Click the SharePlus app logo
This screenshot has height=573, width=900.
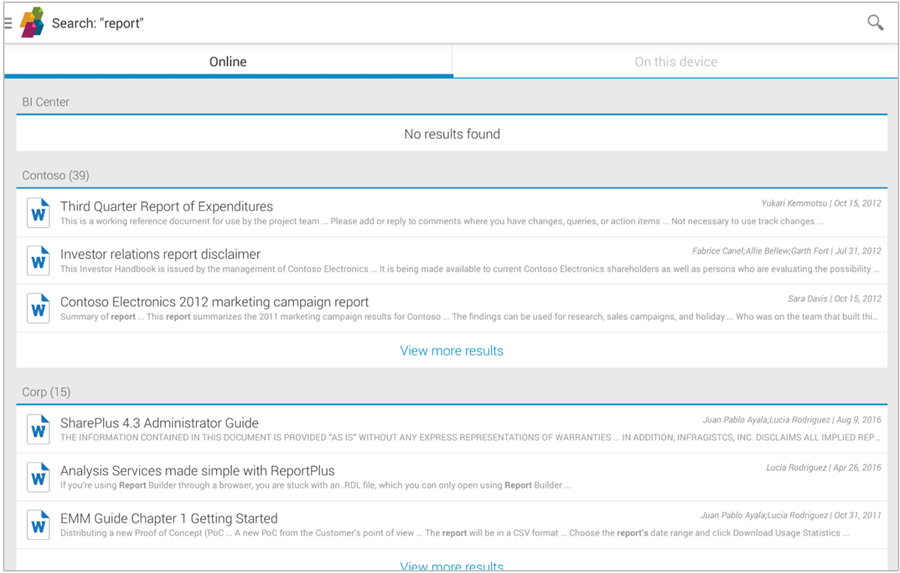click(x=32, y=23)
